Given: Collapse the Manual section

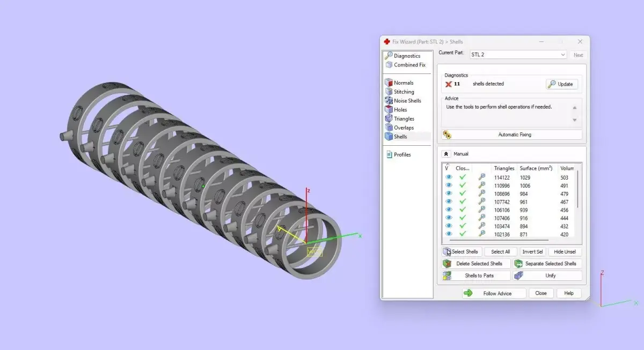Looking at the screenshot, I should coord(445,154).
